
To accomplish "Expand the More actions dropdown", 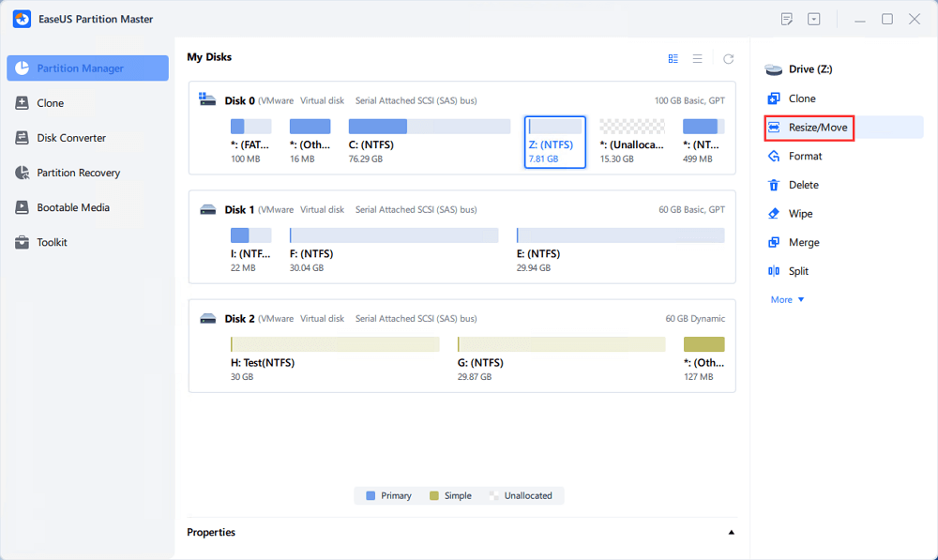I will (787, 300).
